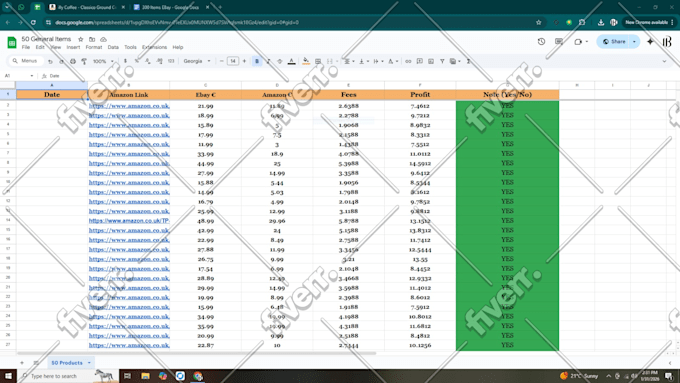Screen dimensions: 680x383
Task: Bookmark this page in Chrome
Action: click(539, 23)
